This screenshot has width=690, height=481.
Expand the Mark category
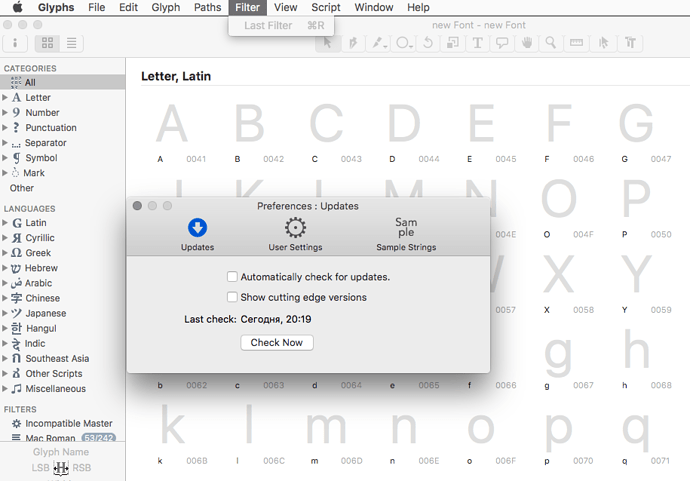[5, 173]
